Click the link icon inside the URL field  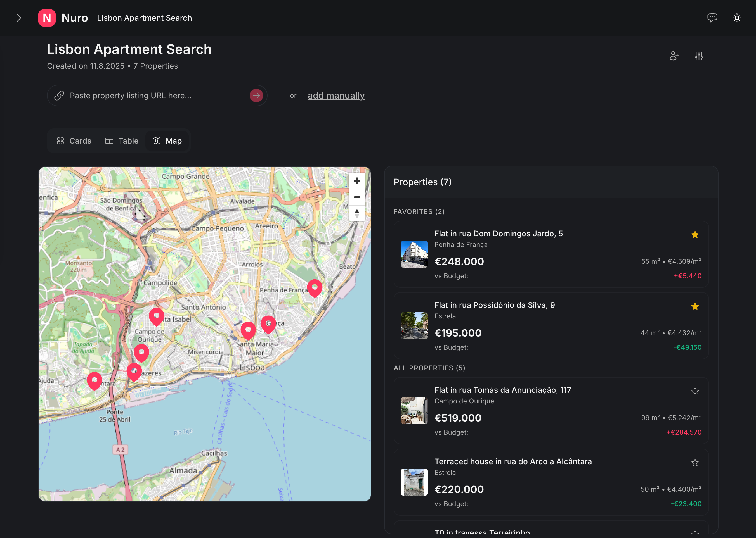coord(59,96)
